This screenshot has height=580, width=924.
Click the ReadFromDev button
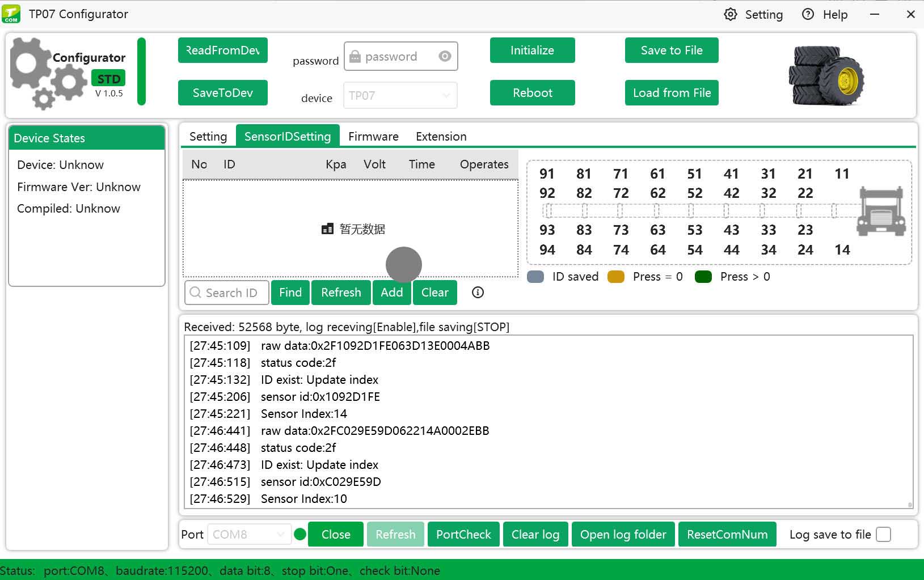point(222,50)
